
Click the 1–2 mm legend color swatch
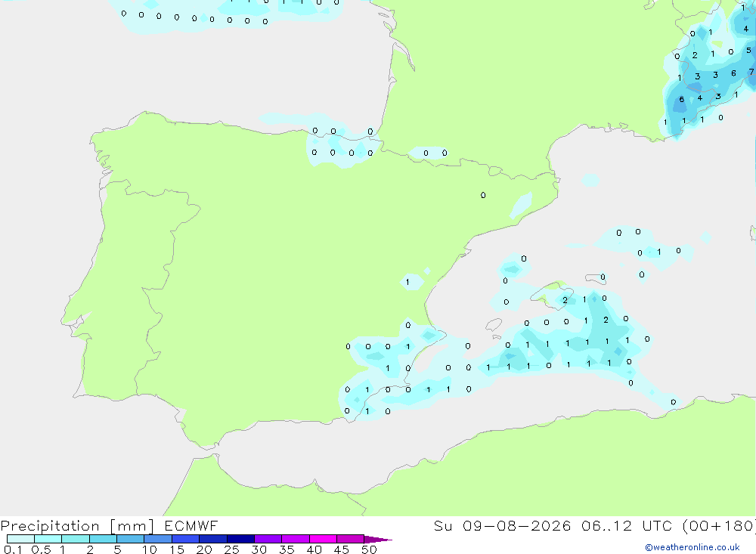click(x=75, y=539)
